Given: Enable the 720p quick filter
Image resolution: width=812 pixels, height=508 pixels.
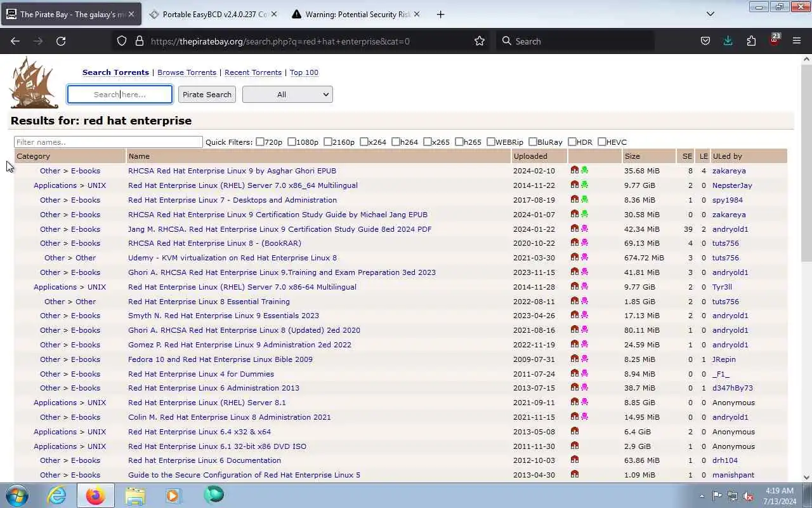Looking at the screenshot, I should 260,142.
